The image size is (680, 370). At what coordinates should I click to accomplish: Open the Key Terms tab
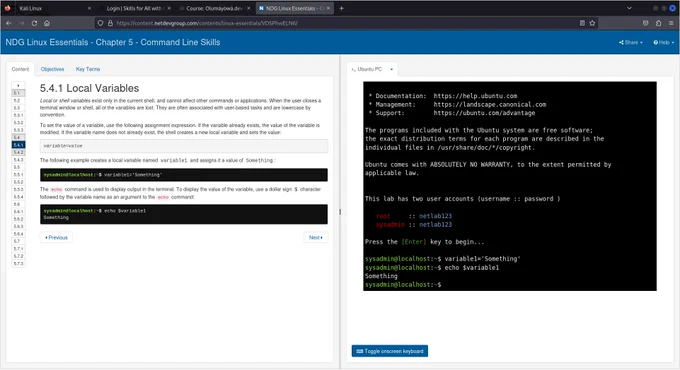[88, 69]
